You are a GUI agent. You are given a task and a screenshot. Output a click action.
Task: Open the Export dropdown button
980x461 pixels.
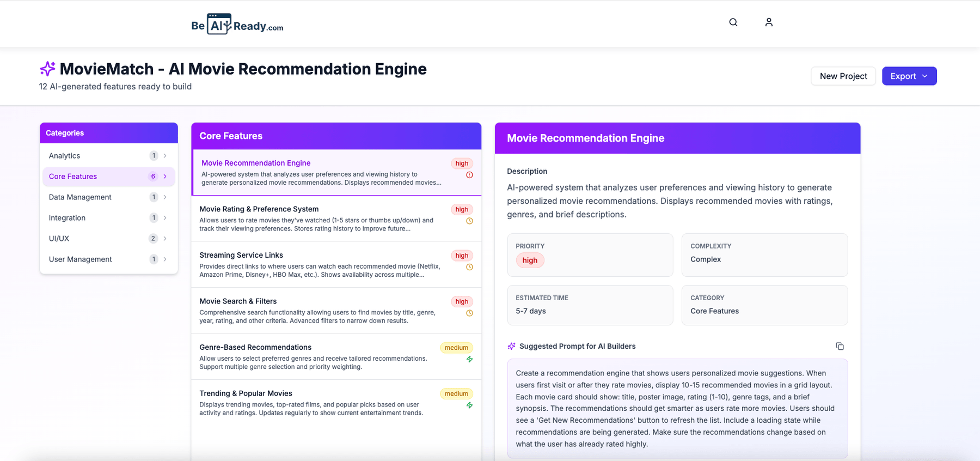909,76
